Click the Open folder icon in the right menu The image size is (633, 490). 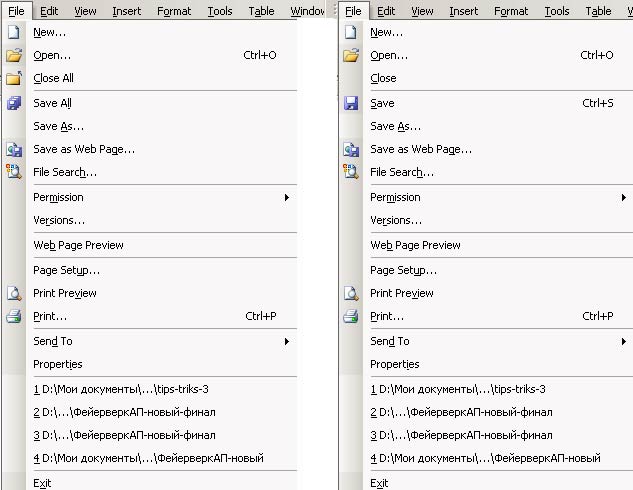351,55
